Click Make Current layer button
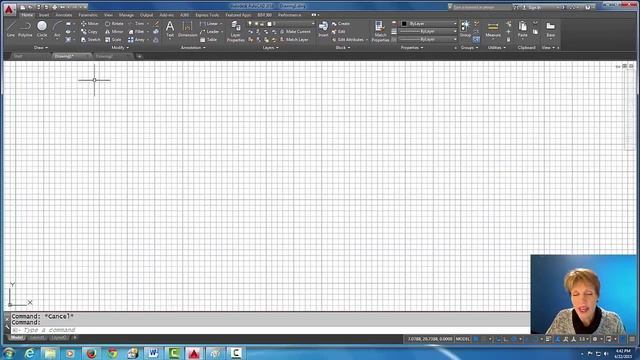Image resolution: width=640 pixels, height=360 pixels. tap(295, 32)
